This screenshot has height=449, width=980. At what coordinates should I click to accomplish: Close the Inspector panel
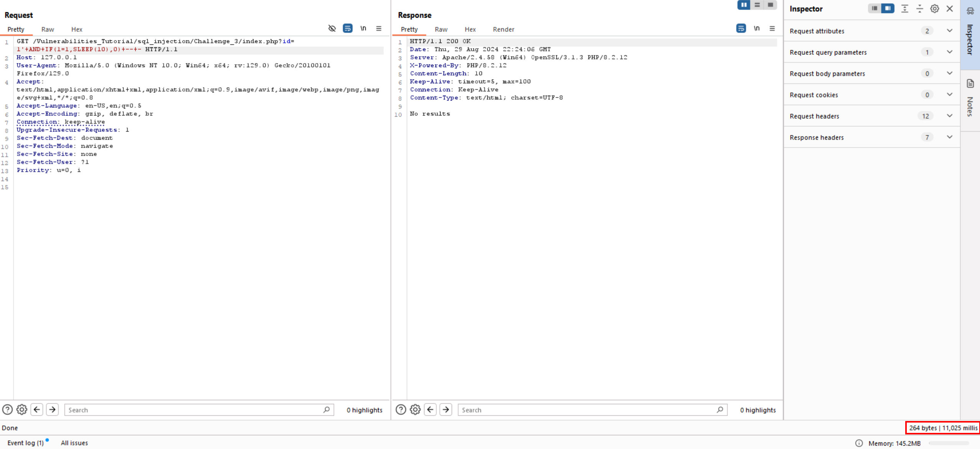[950, 8]
